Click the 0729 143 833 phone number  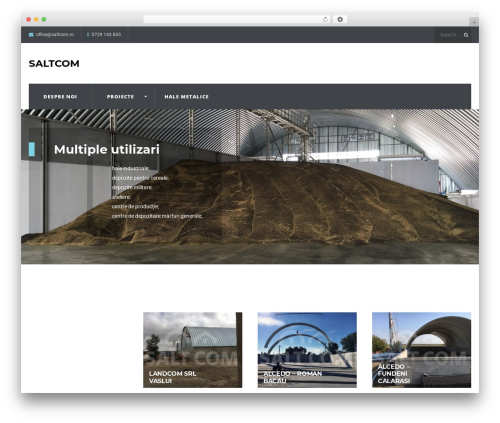[106, 35]
